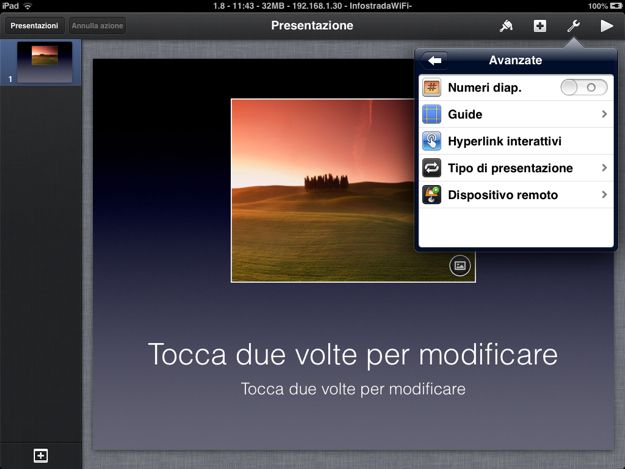This screenshot has height=469, width=625.
Task: Expand Dispositivo remoto chevron
Action: 604,195
